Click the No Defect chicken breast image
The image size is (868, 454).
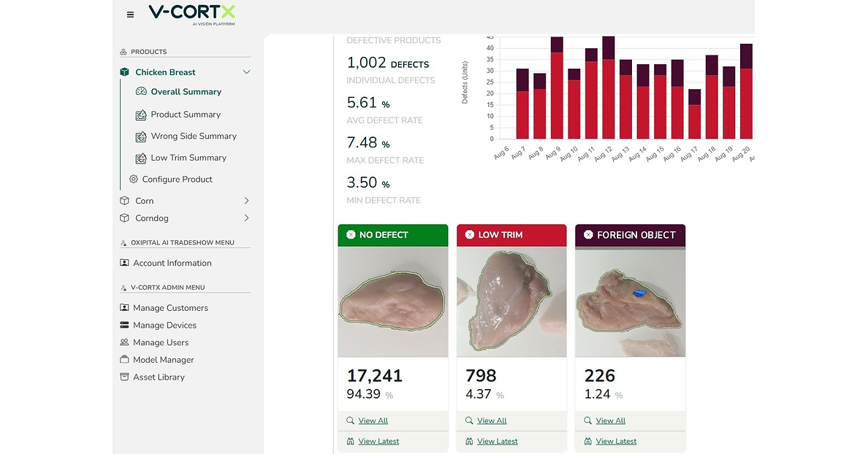[x=393, y=301]
